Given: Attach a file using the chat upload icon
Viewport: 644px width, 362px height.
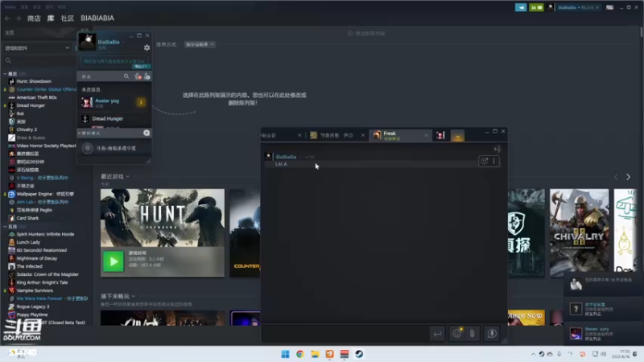Looking at the screenshot, I should tap(473, 334).
